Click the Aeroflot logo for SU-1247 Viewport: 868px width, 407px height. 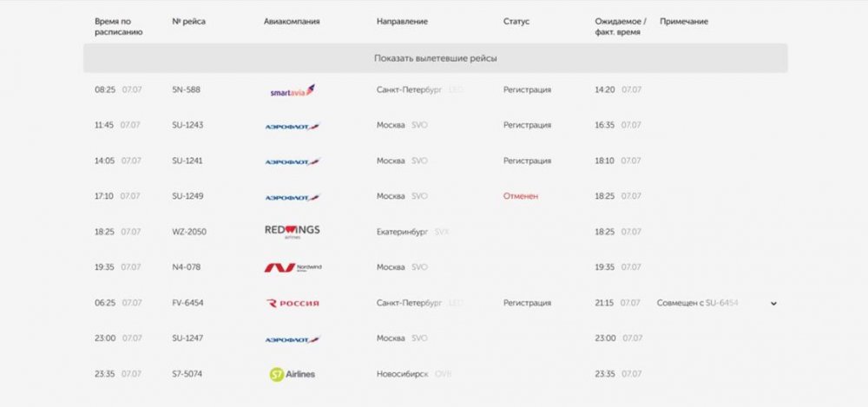coord(293,339)
